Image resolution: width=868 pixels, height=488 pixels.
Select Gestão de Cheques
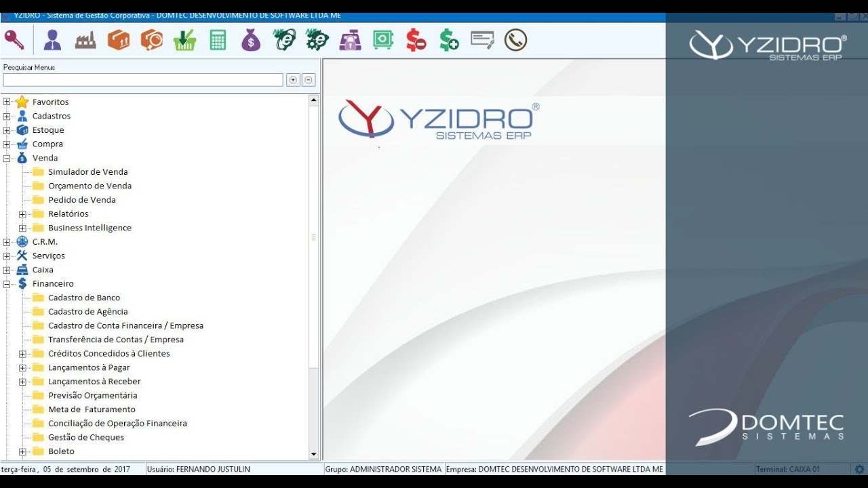(x=85, y=437)
